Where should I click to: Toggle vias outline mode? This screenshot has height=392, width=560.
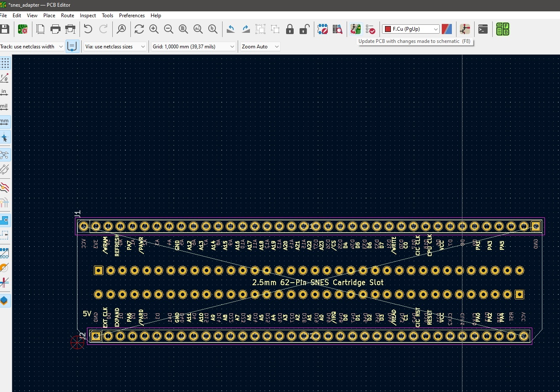click(x=5, y=268)
